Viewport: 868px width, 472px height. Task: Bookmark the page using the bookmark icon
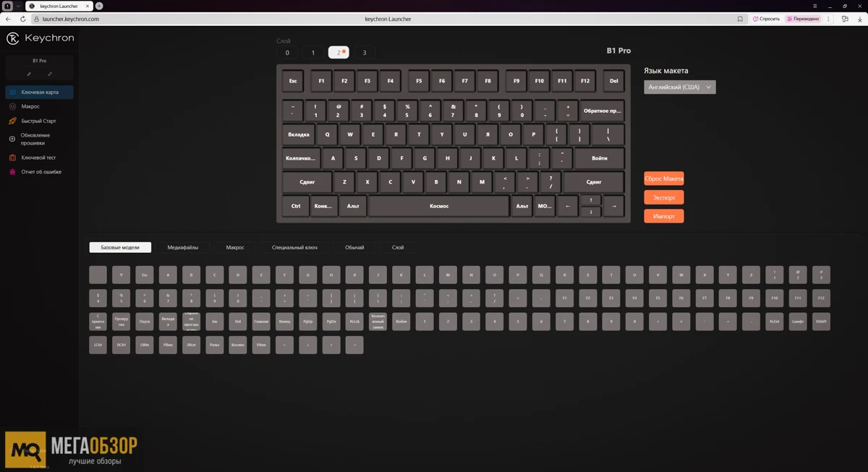(740, 19)
